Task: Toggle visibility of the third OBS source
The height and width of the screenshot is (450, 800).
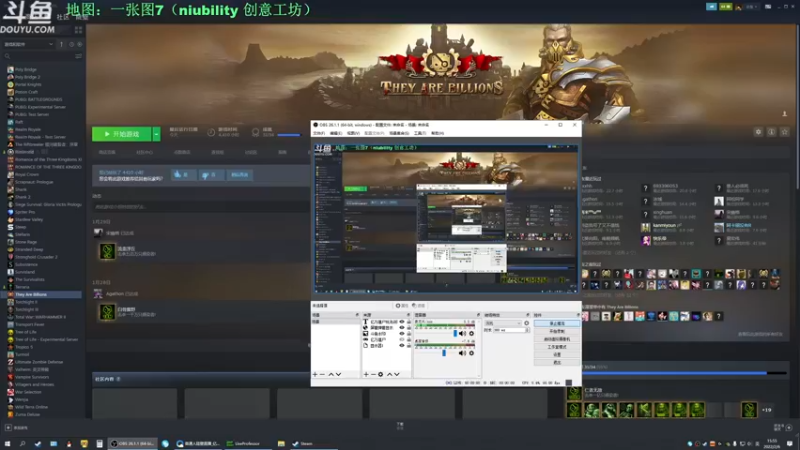Action: [x=402, y=334]
